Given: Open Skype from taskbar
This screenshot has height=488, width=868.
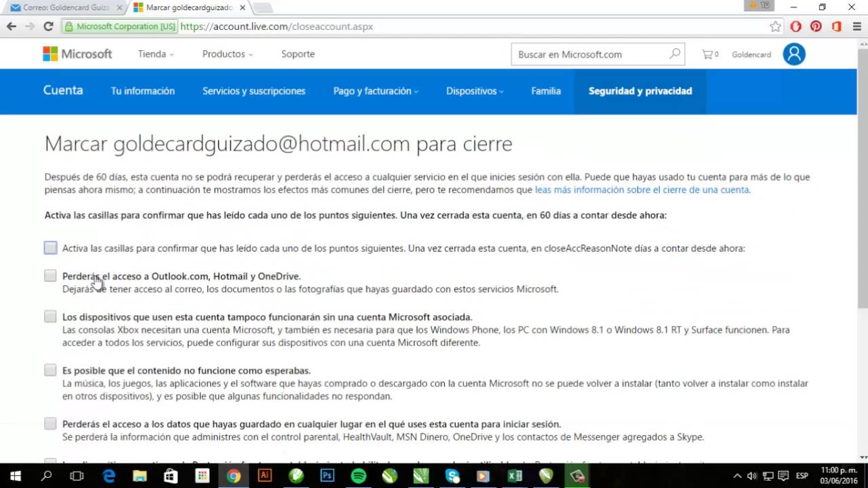Looking at the screenshot, I should click(452, 476).
